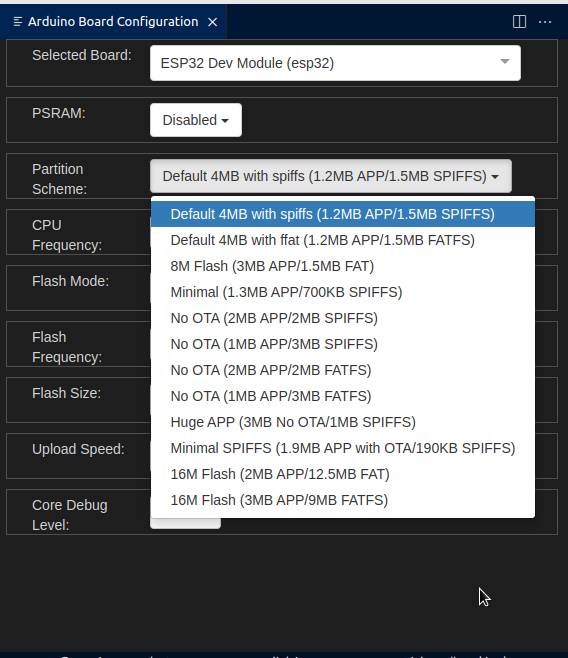The image size is (568, 658).
Task: Choose No OTA (1MB APP/3MB FATFS)
Action: [x=343, y=396]
